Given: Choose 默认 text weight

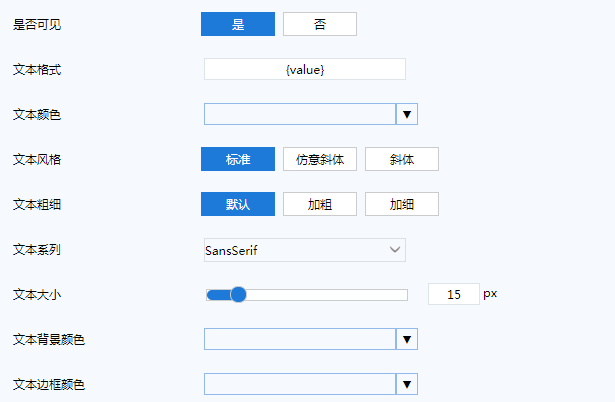Looking at the screenshot, I should (238, 204).
